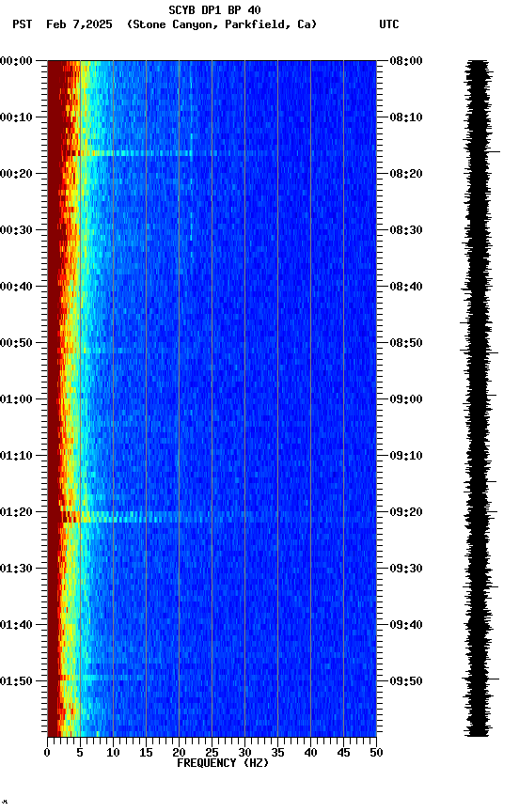Click the 10 Hz frequency tick label

[113, 753]
